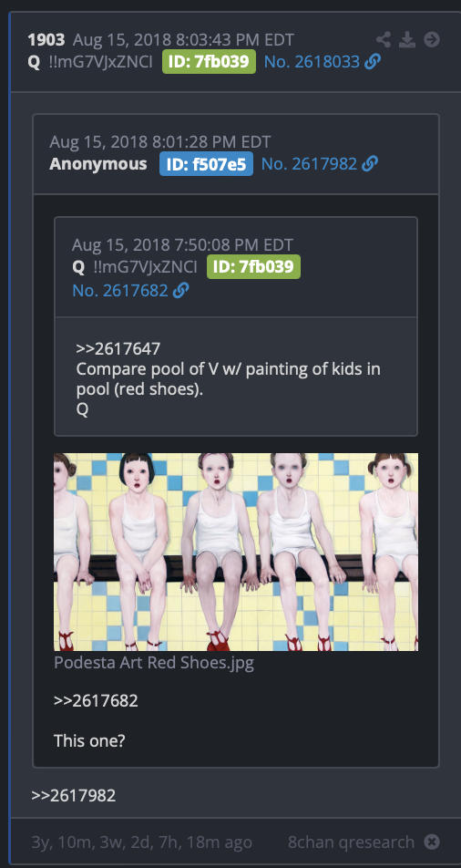Click 8chan qresearch source label

(x=352, y=842)
